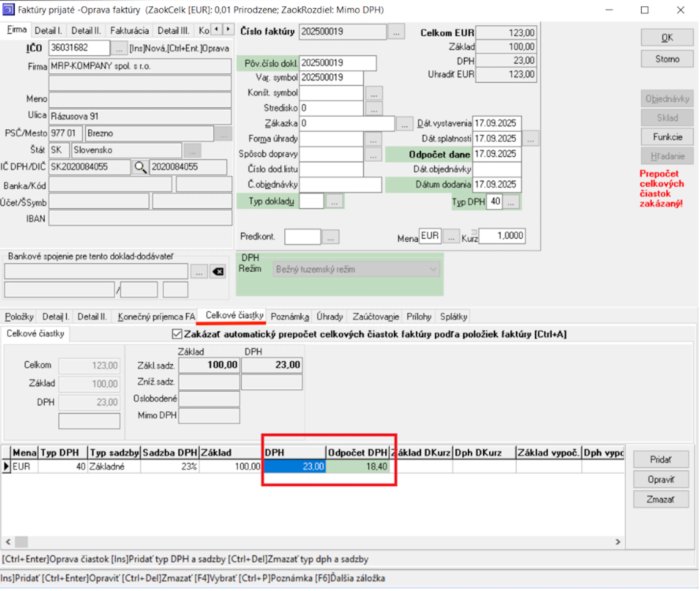Open the Splátky tab
The height and width of the screenshot is (591, 700).
pyautogui.click(x=454, y=317)
